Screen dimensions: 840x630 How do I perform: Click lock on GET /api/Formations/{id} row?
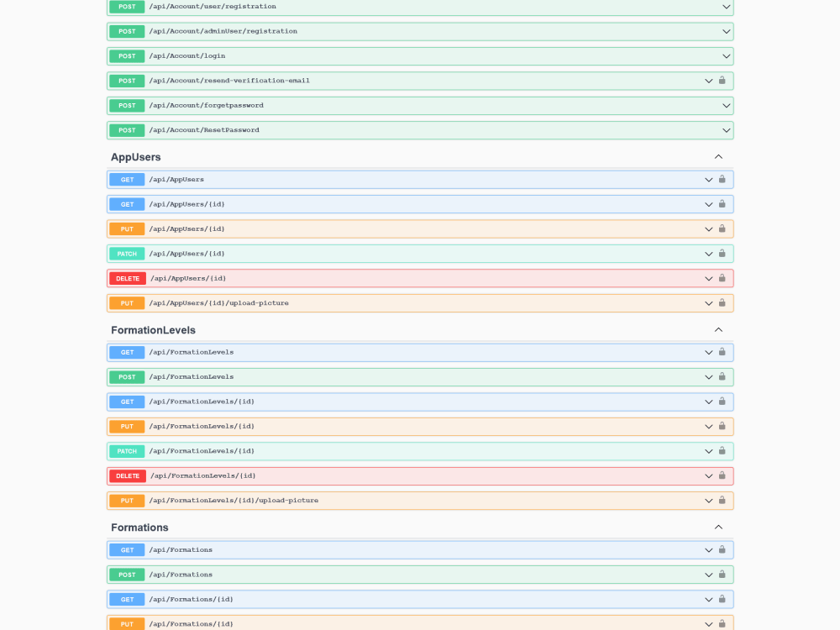(x=722, y=598)
